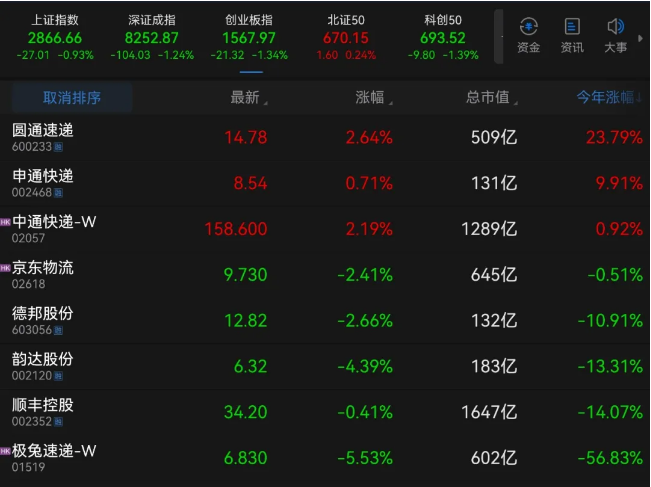This screenshot has width=651, height=487.
Task: Sort by 涨幅 change percent column
Action: click(374, 98)
